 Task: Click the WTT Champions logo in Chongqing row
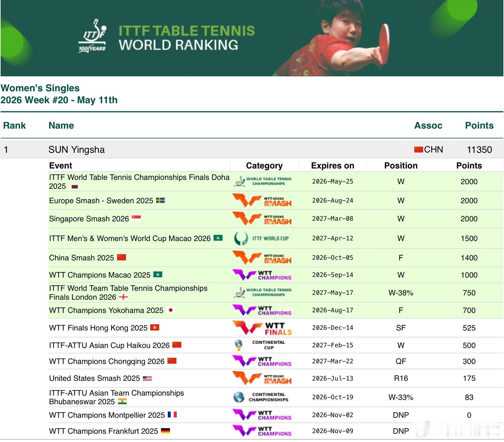click(x=262, y=361)
